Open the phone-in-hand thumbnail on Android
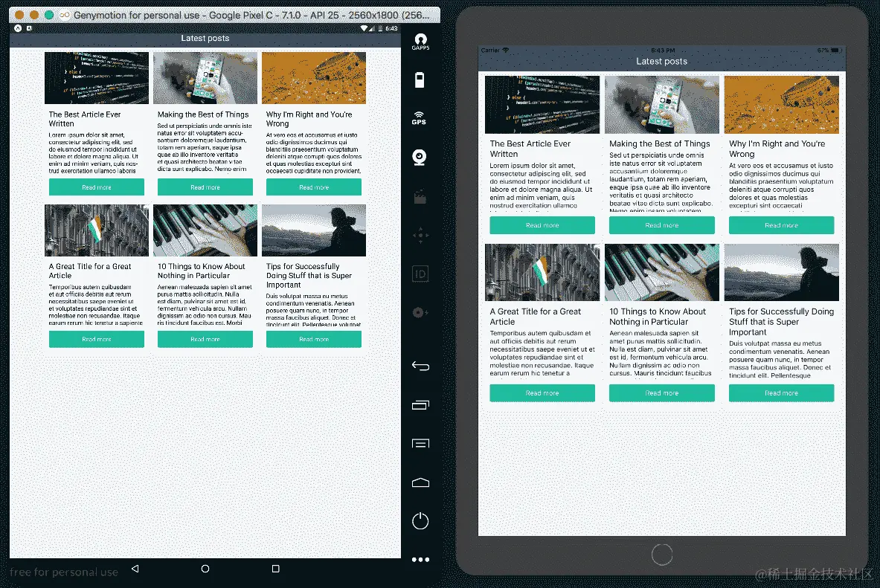 coord(205,78)
